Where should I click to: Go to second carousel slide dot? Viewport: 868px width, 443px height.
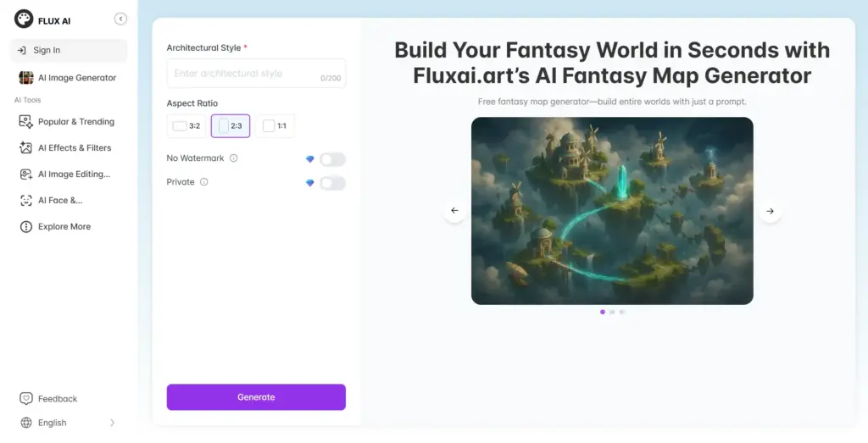[612, 312]
